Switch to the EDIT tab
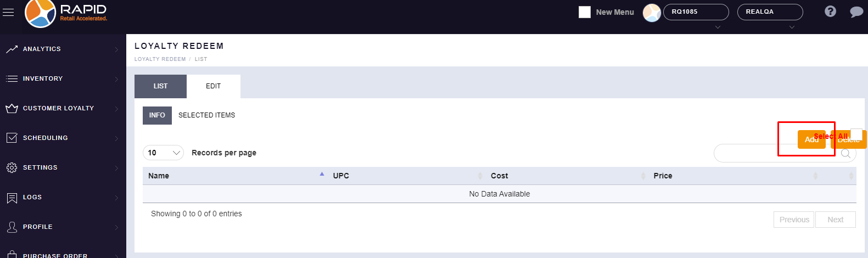868x258 pixels. [213, 86]
